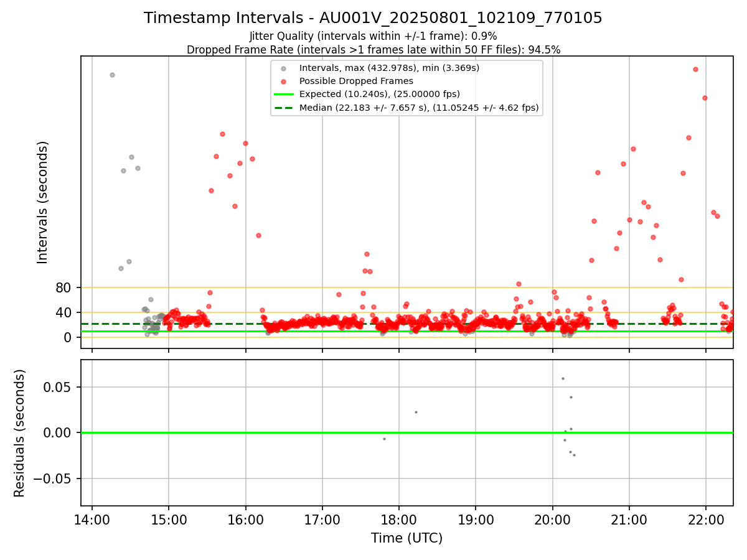Click the 'Dropped Frame Rate' subtitle line
747x560 pixels.
373,50
